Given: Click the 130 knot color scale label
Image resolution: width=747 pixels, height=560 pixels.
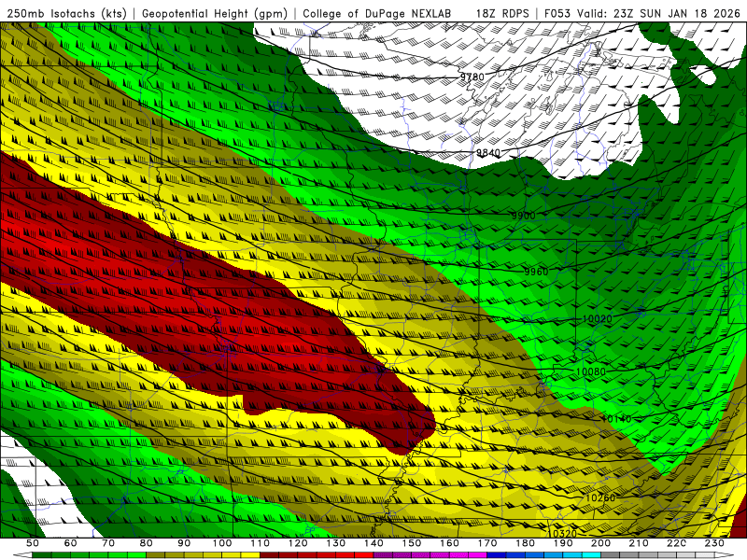Looking at the screenshot, I should pyautogui.click(x=336, y=543).
